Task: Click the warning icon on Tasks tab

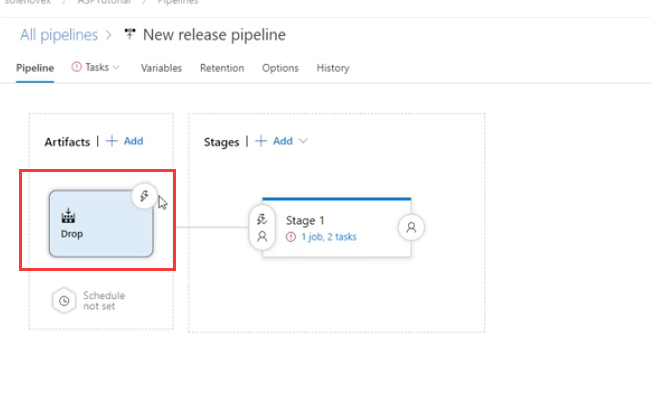Action: [76, 67]
